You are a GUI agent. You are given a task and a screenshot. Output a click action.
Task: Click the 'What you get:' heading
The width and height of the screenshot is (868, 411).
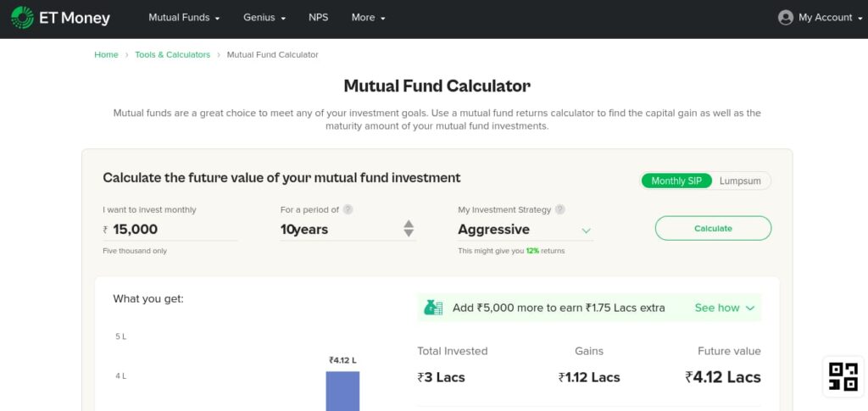pyautogui.click(x=148, y=299)
